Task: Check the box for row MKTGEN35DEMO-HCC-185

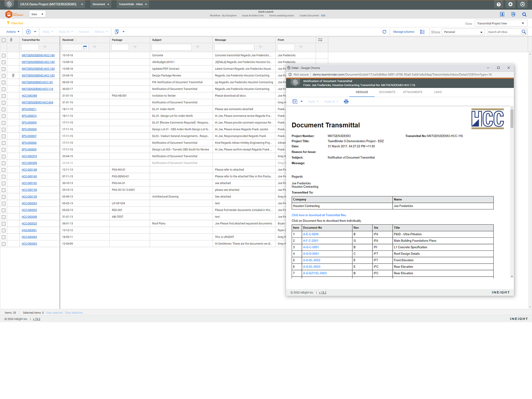Action: click(4, 62)
